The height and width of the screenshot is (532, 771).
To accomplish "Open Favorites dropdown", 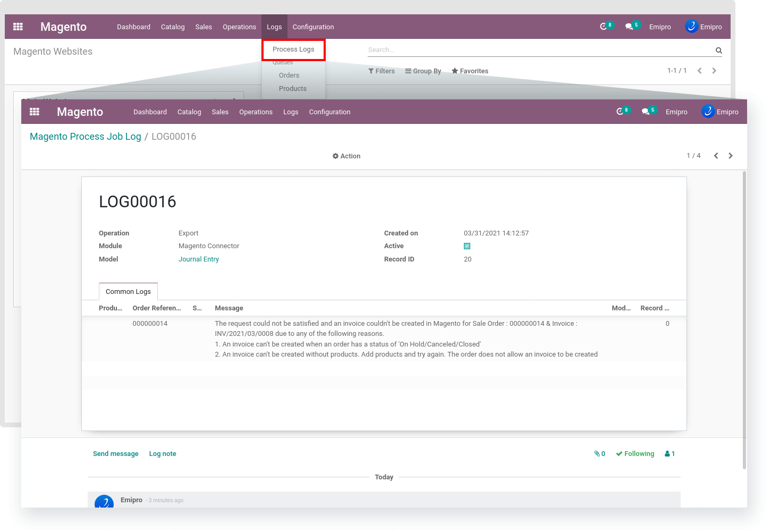I will [x=470, y=71].
